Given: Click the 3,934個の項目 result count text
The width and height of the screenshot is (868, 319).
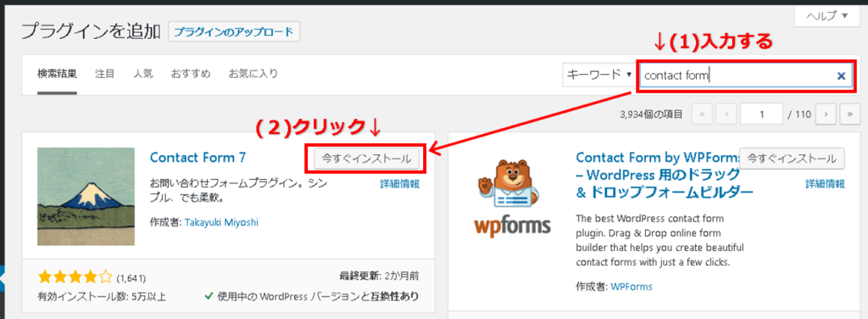Looking at the screenshot, I should (652, 115).
